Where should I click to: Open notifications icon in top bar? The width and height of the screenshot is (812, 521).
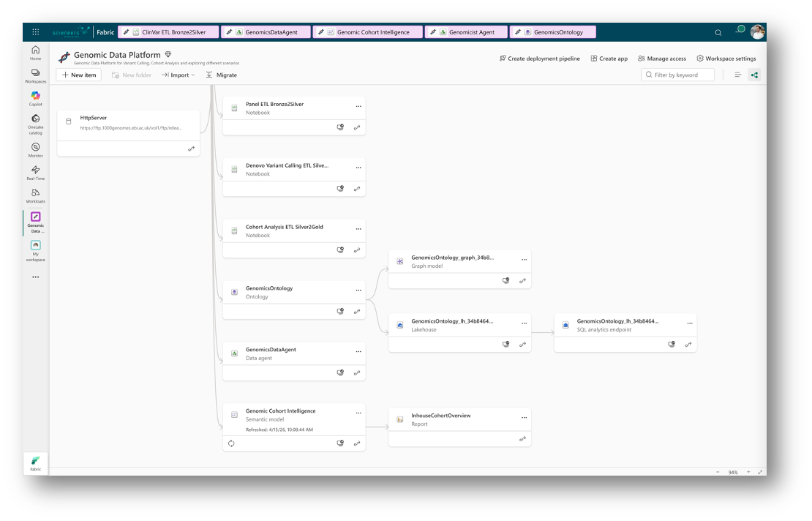coord(740,31)
